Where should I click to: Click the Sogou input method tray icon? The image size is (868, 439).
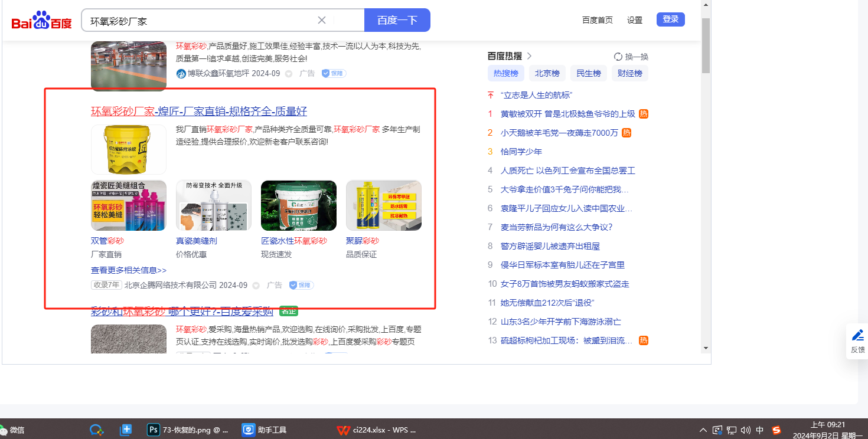click(776, 430)
